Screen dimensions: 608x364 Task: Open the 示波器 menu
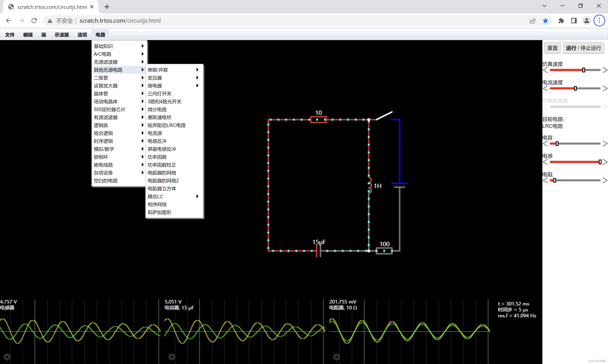click(62, 35)
